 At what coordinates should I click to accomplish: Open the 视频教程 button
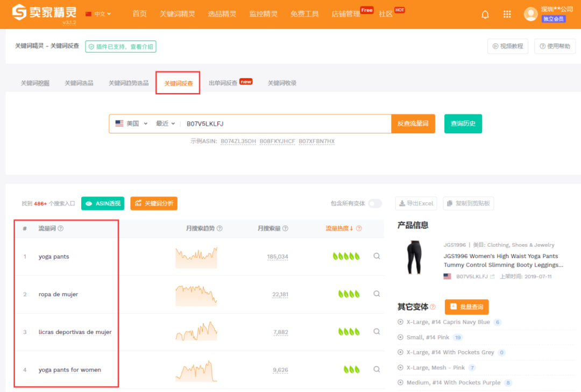click(508, 46)
